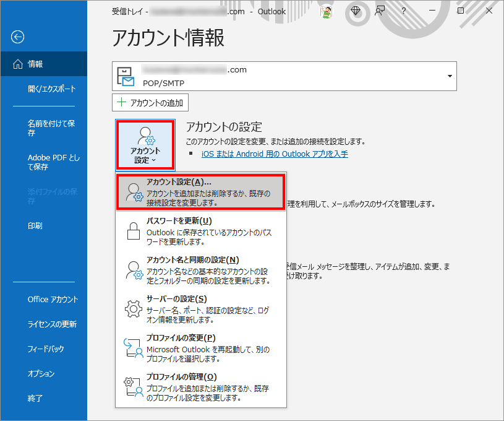Click the gear icon beside サーバーの設定
504x421 pixels.
click(x=134, y=309)
